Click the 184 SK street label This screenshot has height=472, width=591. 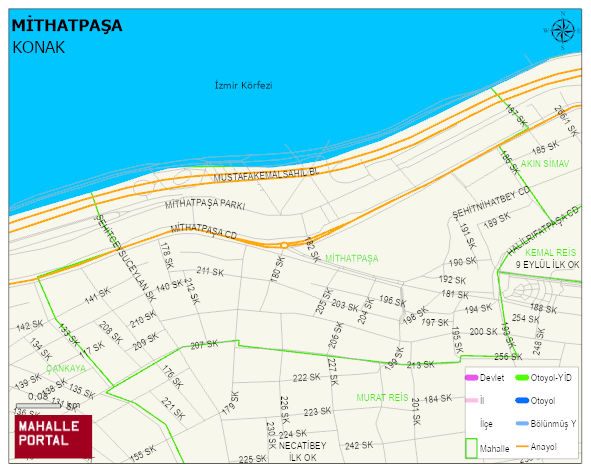[x=438, y=398]
